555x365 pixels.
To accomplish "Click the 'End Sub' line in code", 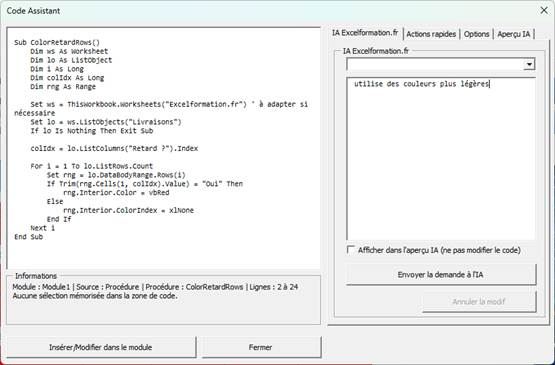I will click(x=28, y=237).
